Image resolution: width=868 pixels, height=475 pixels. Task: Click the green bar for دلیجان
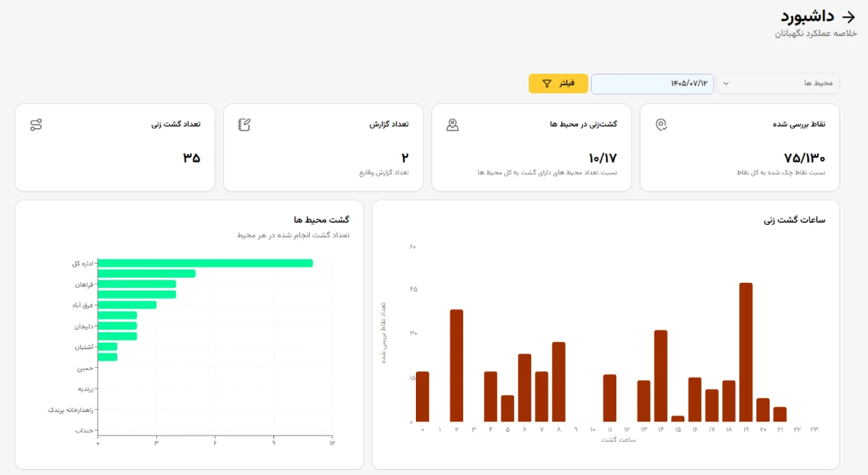pos(117,326)
